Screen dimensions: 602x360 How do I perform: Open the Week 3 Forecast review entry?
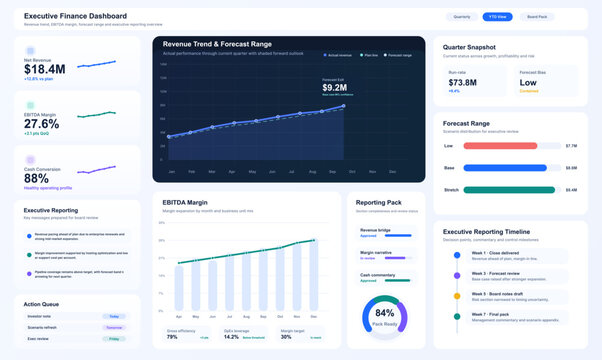pos(517,276)
